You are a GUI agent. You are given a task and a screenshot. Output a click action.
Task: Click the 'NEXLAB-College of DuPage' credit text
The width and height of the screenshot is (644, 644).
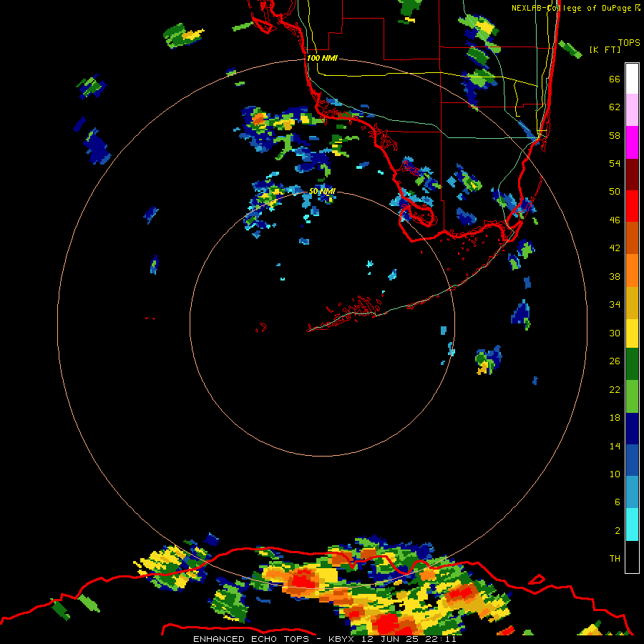571,8
